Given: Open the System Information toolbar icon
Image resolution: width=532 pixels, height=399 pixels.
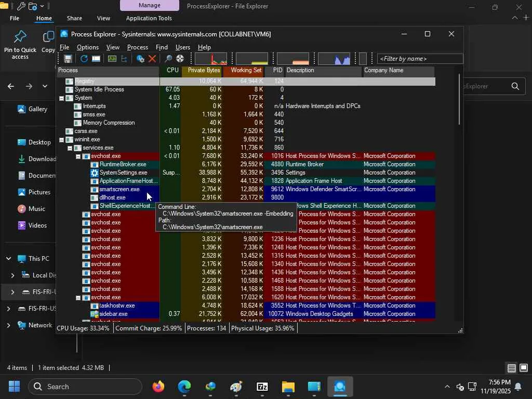Looking at the screenshot, I should (x=112, y=59).
